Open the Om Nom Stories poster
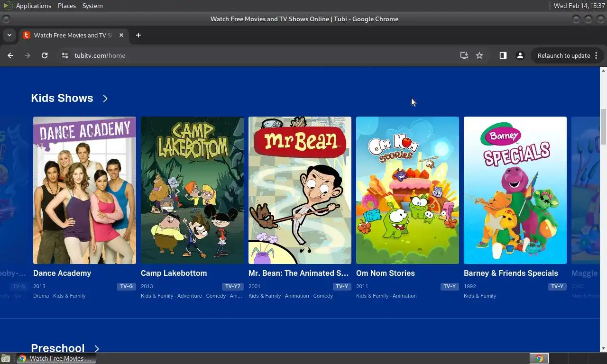 click(x=407, y=190)
